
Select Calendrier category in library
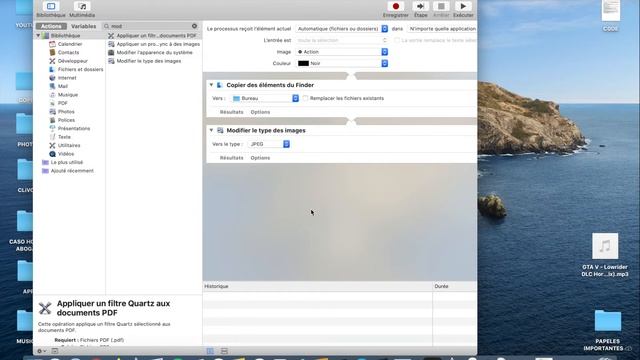(x=70, y=44)
